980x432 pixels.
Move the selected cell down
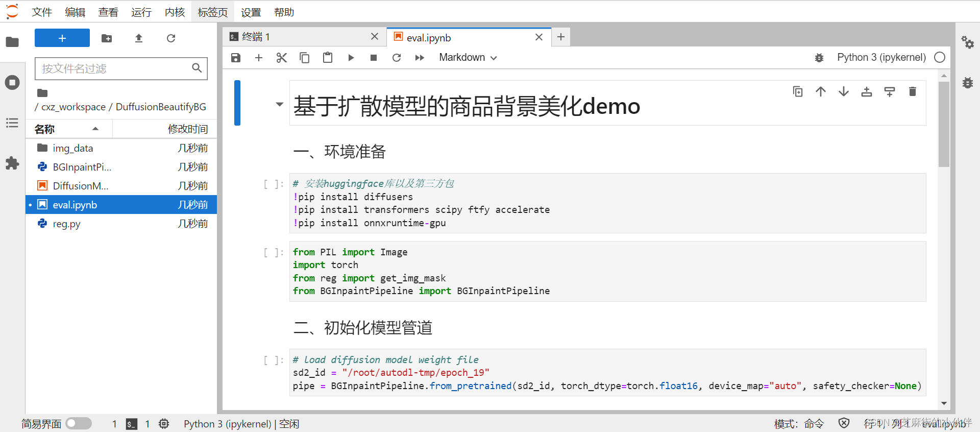[844, 91]
